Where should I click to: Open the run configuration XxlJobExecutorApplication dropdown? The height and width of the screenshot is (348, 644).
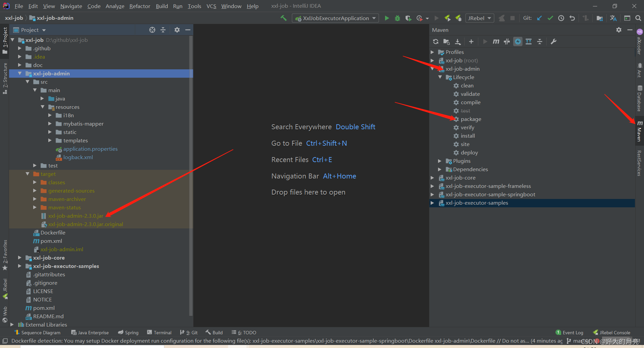click(x=335, y=18)
